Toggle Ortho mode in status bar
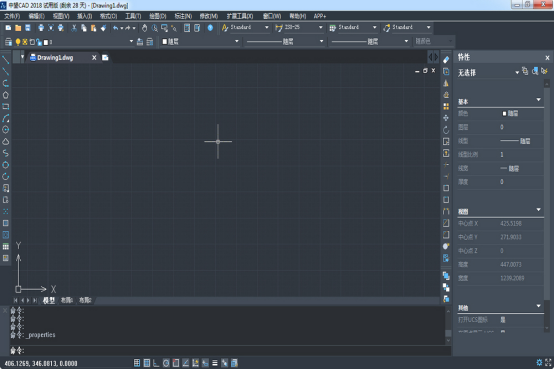 coord(156,363)
